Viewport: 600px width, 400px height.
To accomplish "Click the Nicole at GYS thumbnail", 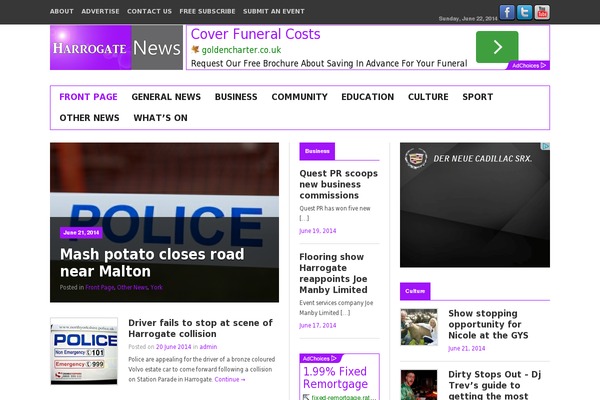I will 419,327.
